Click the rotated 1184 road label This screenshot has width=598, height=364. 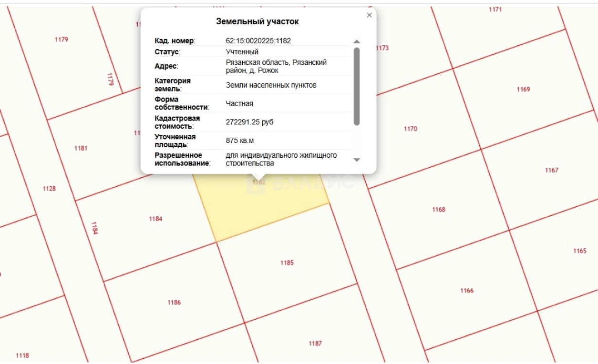[94, 228]
